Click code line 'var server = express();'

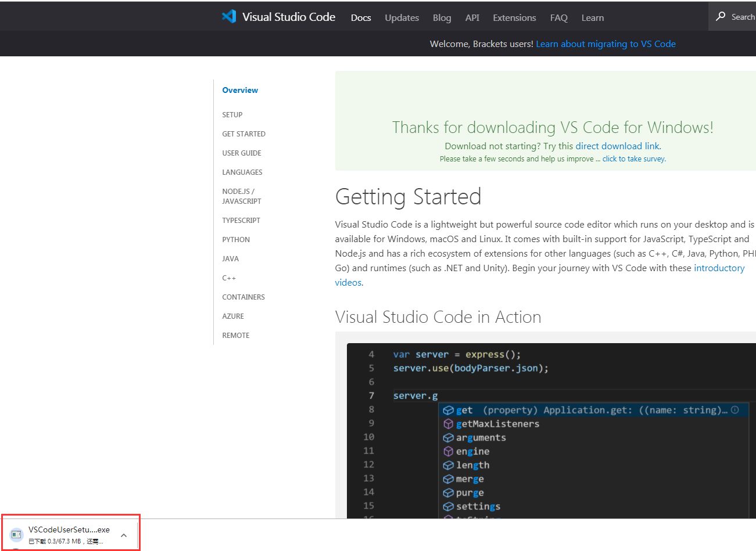457,355
